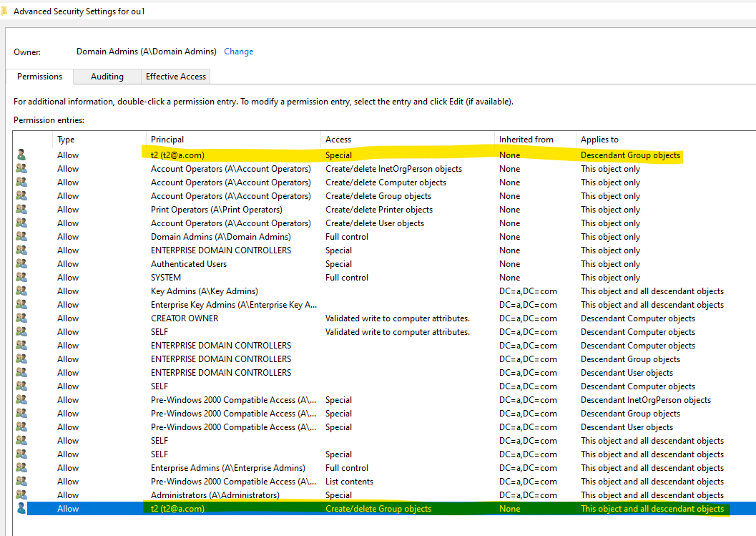This screenshot has height=536, width=756.
Task: Sort by the Inherited from column header
Action: (x=535, y=140)
